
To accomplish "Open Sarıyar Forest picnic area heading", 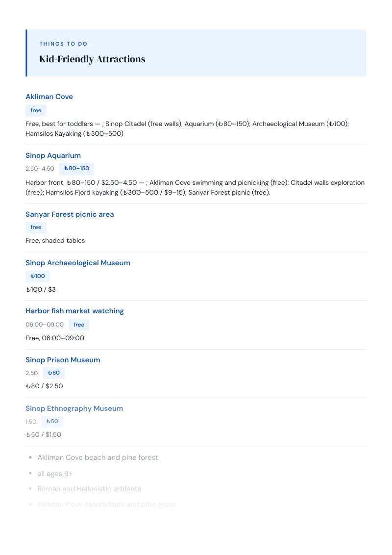I will coord(70,214).
